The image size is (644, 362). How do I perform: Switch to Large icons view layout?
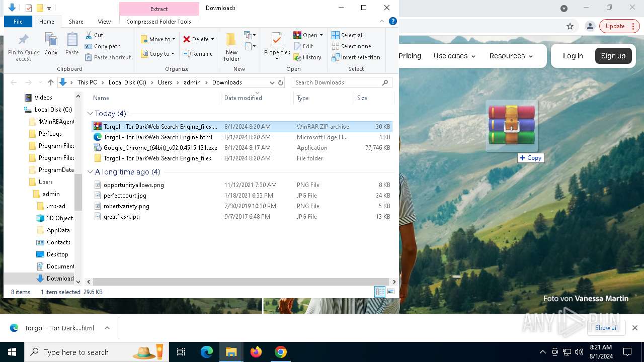click(x=390, y=292)
